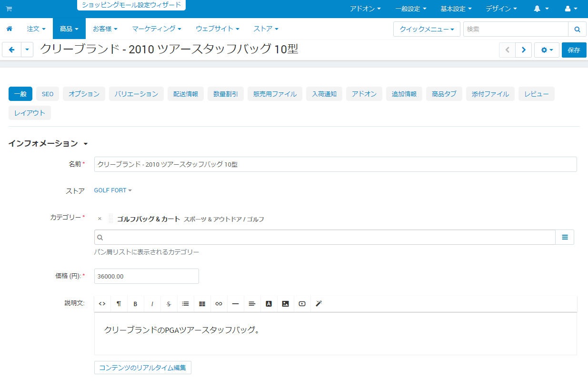Switch to the レイアウト tab
The image size is (588, 389).
coord(30,113)
